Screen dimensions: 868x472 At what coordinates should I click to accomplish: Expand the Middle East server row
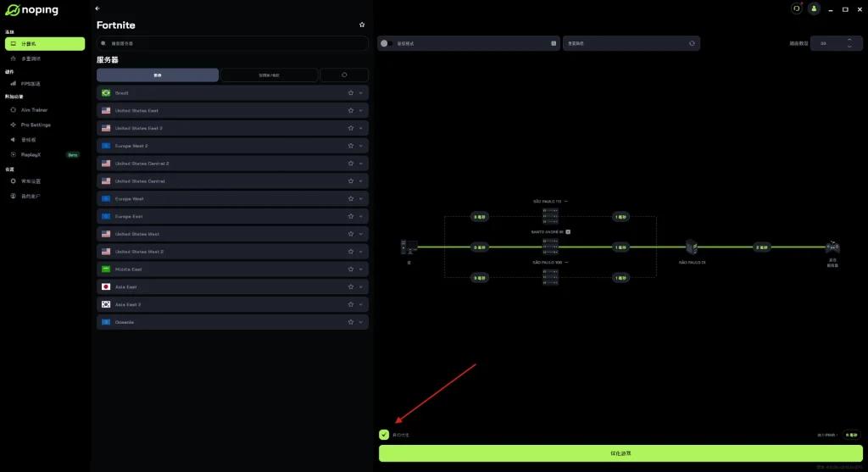pos(361,269)
